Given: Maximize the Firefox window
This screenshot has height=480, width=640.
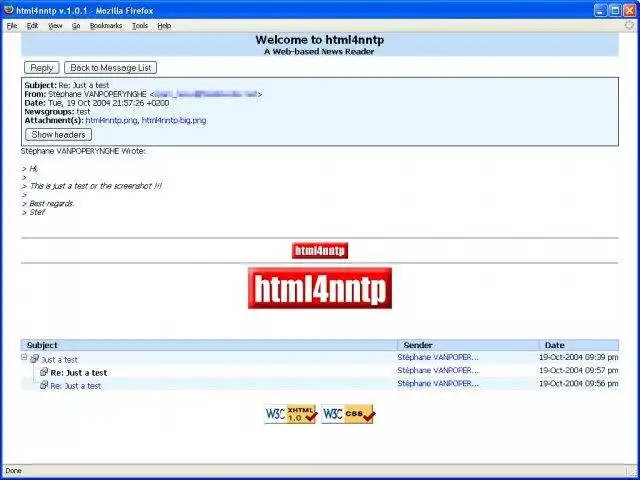Looking at the screenshot, I should pyautogui.click(x=615, y=10).
